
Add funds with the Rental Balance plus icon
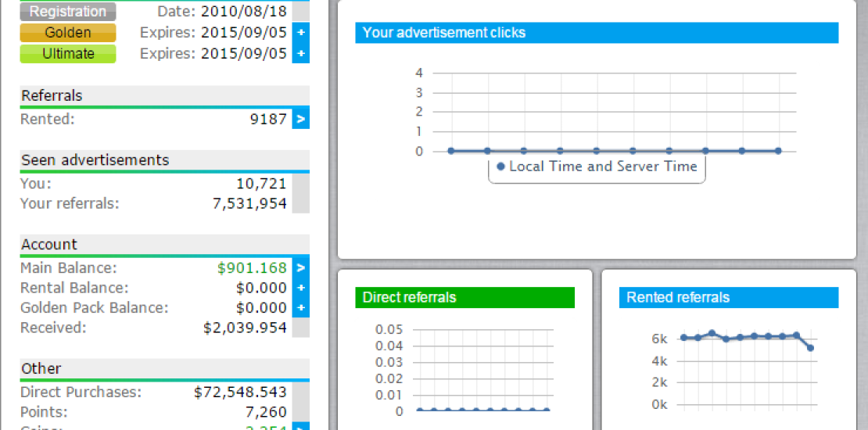[301, 288]
